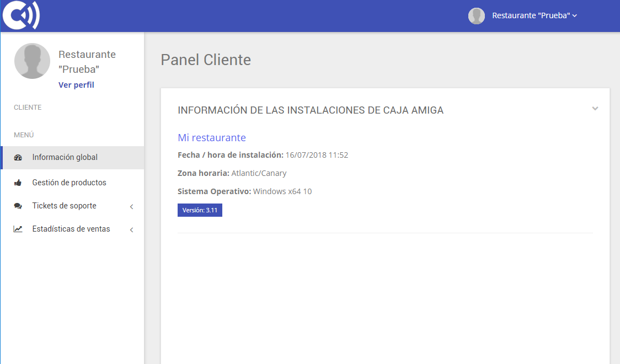The width and height of the screenshot is (620, 364).
Task: Select the dashboard icon next to Información global
Action: coord(18,157)
